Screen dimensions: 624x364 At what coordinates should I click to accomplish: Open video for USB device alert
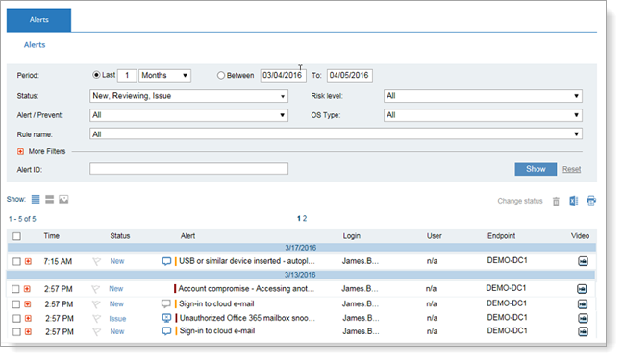(x=583, y=261)
